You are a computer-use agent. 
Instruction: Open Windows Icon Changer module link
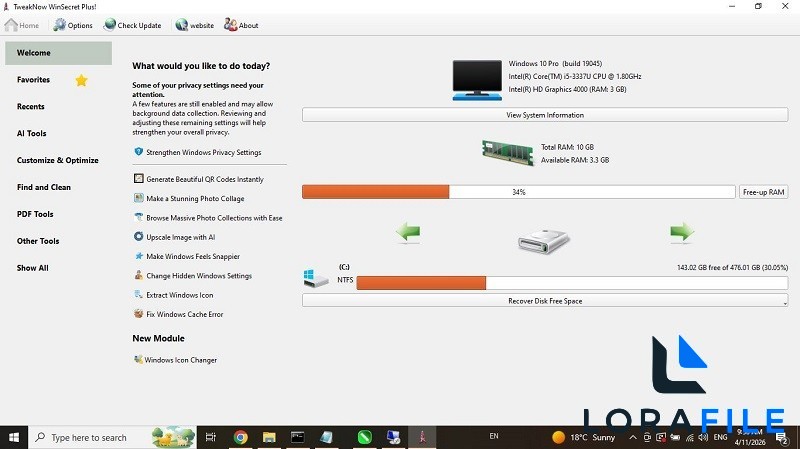(181, 360)
